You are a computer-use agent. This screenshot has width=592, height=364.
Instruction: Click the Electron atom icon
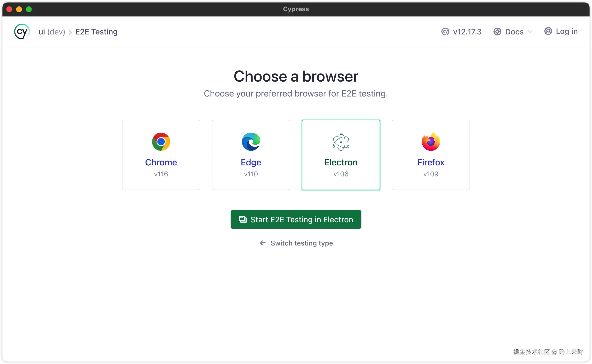click(x=341, y=142)
